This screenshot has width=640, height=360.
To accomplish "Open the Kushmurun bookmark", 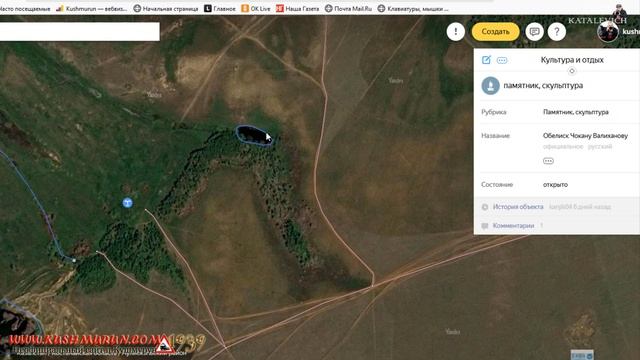I will (91, 8).
